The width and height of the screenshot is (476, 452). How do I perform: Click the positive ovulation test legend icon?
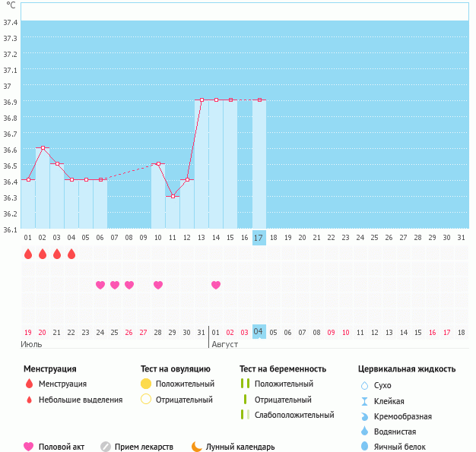coord(146,384)
